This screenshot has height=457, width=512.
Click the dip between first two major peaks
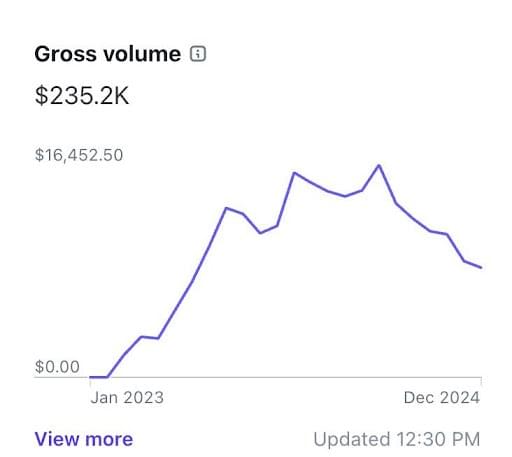pos(260,233)
